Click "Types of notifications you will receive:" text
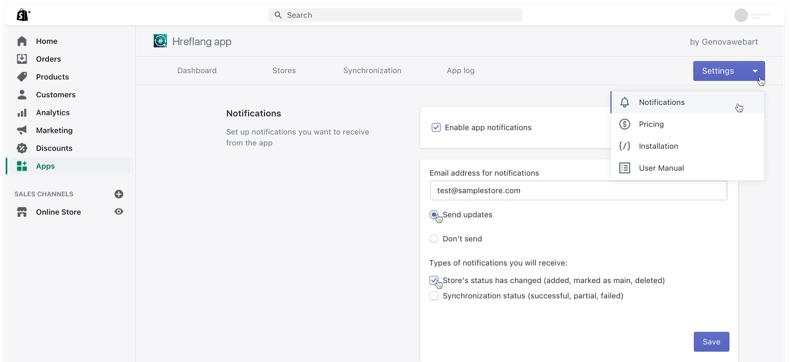 click(x=498, y=263)
